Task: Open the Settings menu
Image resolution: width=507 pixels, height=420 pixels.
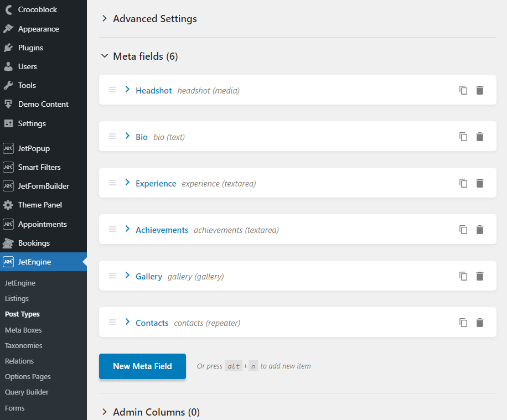Action: (x=43, y=123)
